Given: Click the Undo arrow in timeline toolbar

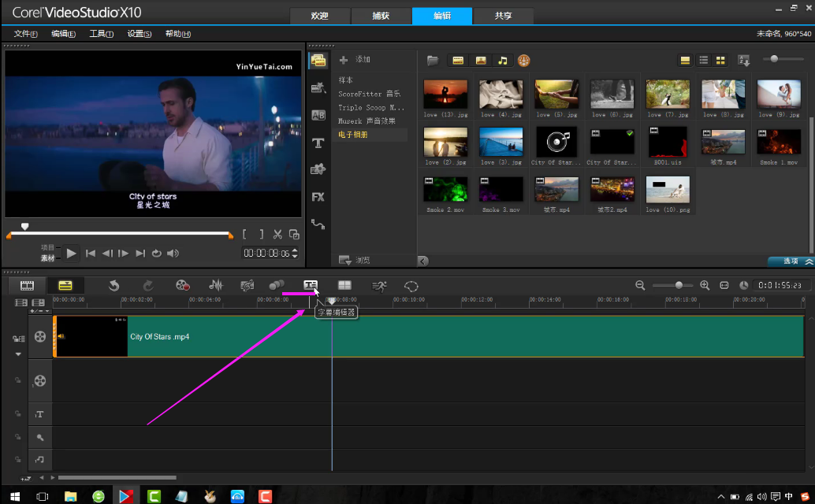Looking at the screenshot, I should point(114,285).
